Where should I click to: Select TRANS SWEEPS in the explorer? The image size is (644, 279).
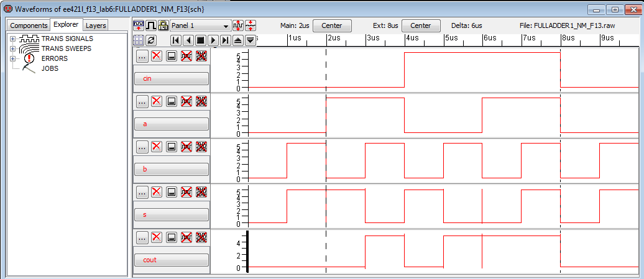pos(66,48)
